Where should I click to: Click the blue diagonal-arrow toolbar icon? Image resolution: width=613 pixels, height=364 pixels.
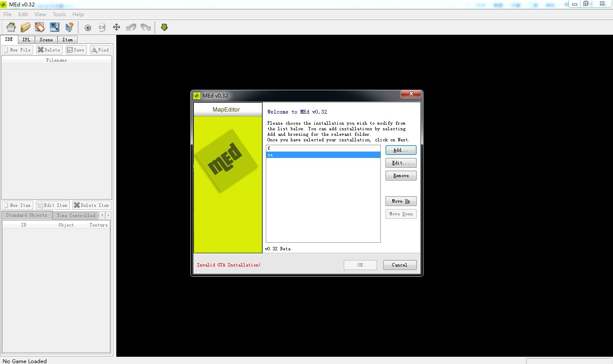pyautogui.click(x=55, y=27)
